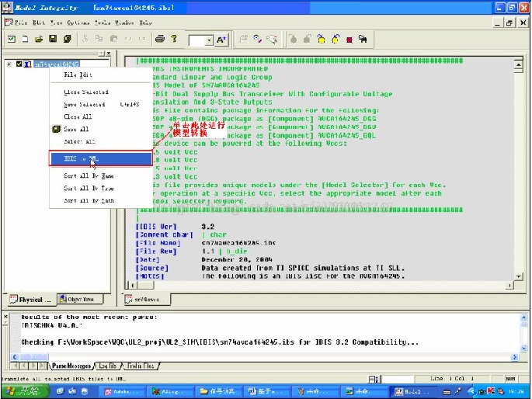Click the faded padlock toolbar icon
The height and width of the screenshot is (399, 532).
tap(308, 39)
